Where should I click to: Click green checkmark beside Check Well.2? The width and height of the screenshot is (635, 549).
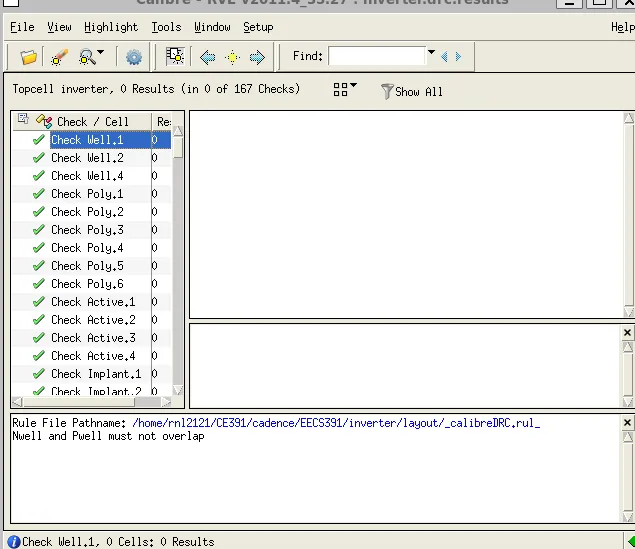click(38, 157)
